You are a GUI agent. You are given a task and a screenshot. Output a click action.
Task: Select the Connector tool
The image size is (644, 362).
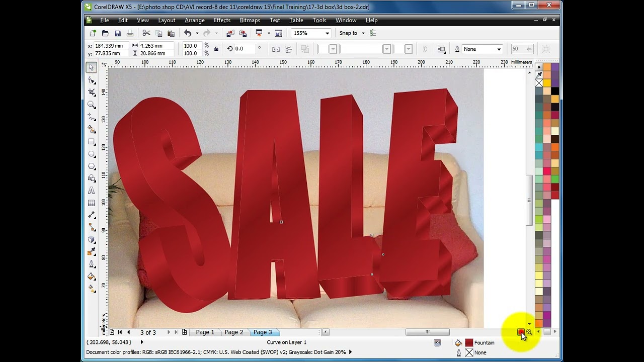point(91,227)
